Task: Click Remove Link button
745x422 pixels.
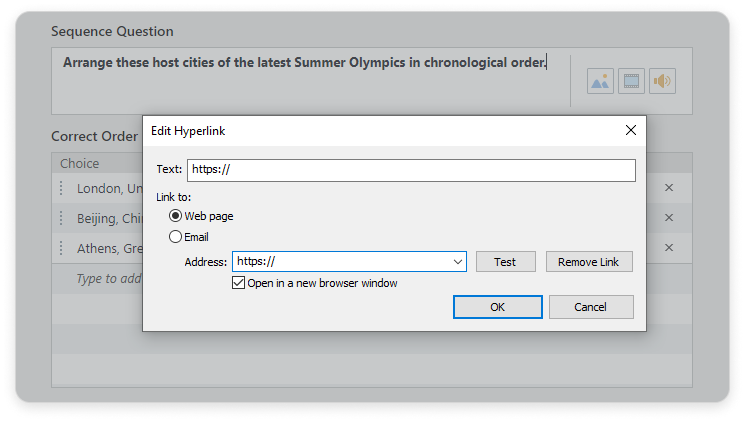Action: coord(589,262)
